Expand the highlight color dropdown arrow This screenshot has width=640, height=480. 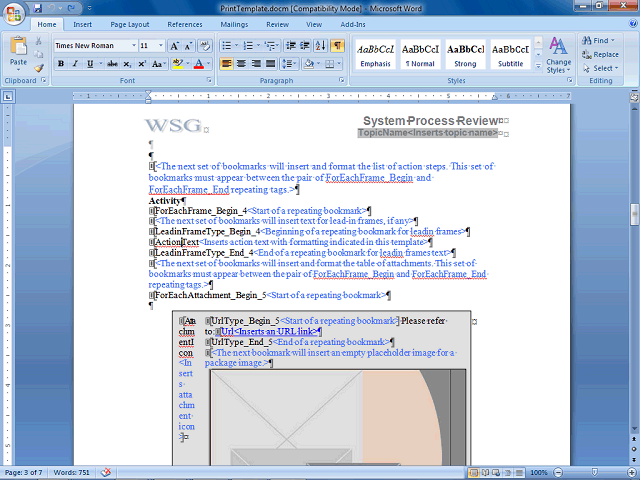(188, 64)
